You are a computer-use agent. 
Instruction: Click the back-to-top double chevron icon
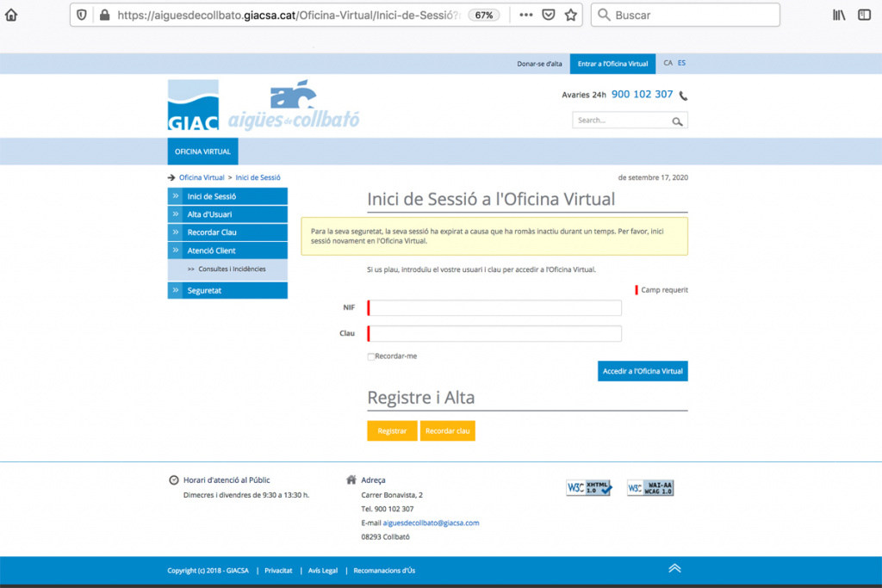(x=674, y=568)
